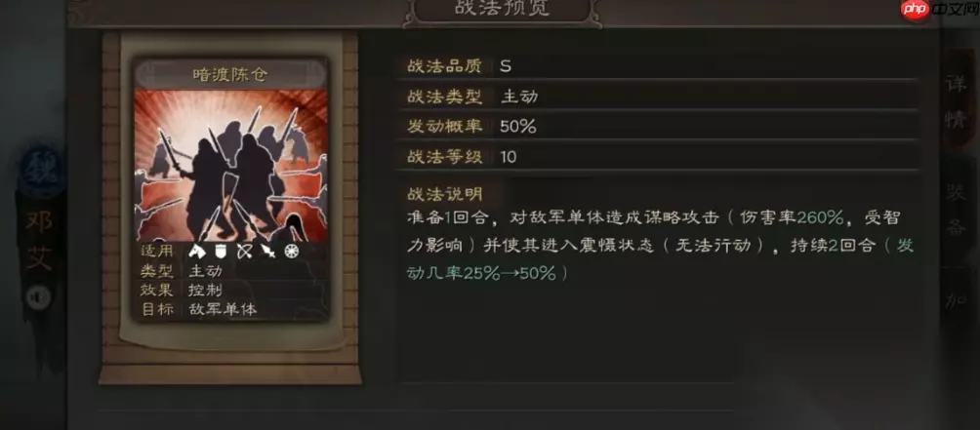The image size is (980, 430).
Task: Open the 加 side tab at right
Action: tap(957, 299)
